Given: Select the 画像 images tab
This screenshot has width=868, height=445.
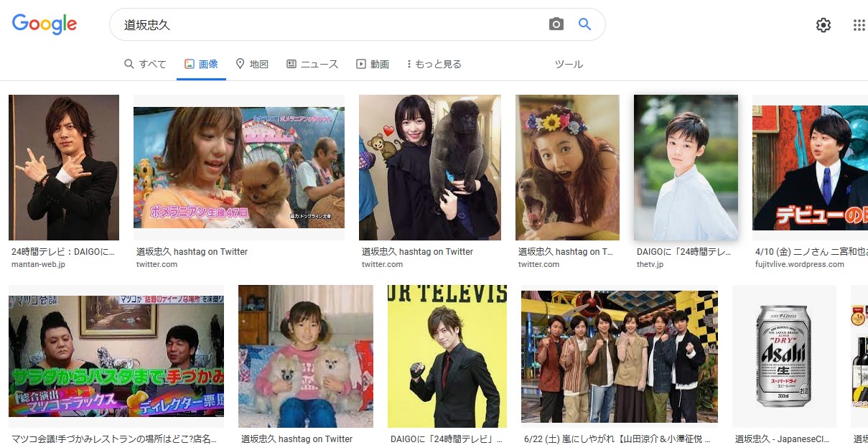Looking at the screenshot, I should point(201,64).
